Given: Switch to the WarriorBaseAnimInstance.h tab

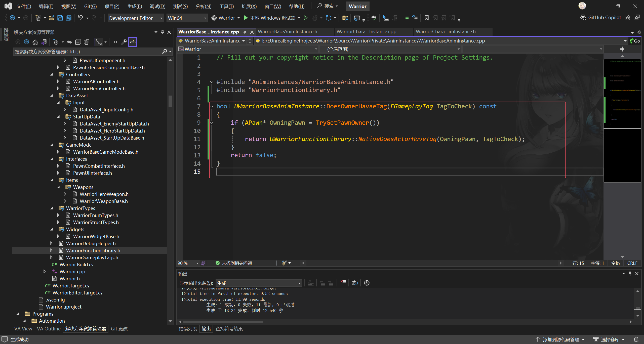Looking at the screenshot, I should point(287,32).
